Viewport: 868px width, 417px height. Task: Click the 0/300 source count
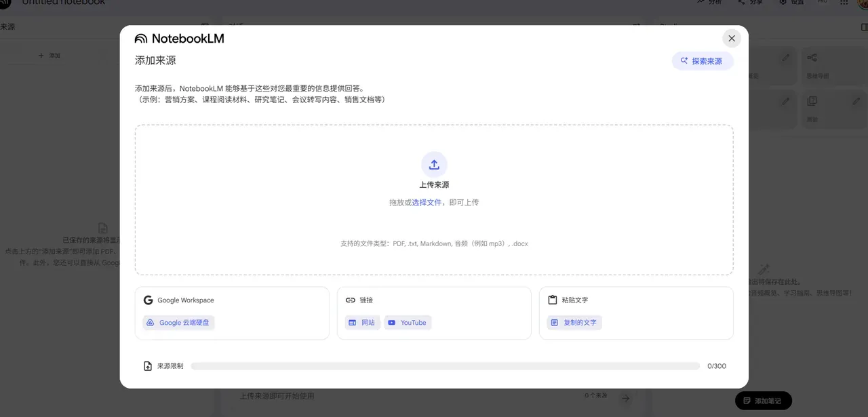pos(717,366)
